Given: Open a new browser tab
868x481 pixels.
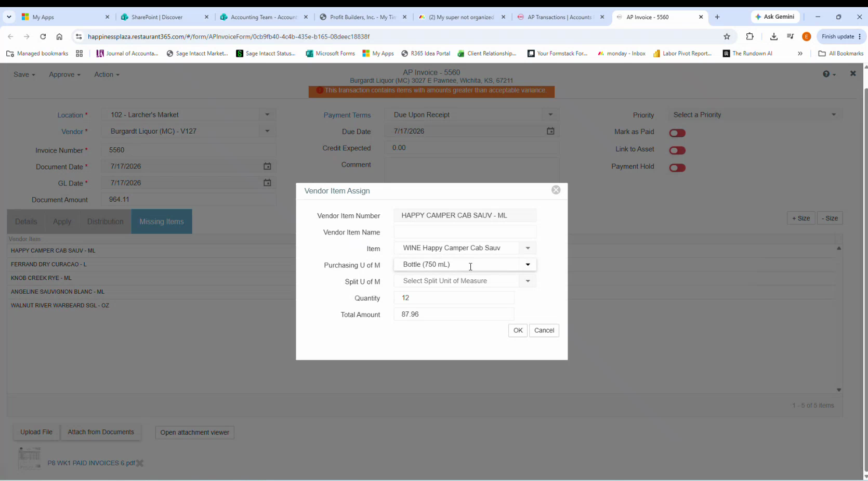Looking at the screenshot, I should (717, 17).
